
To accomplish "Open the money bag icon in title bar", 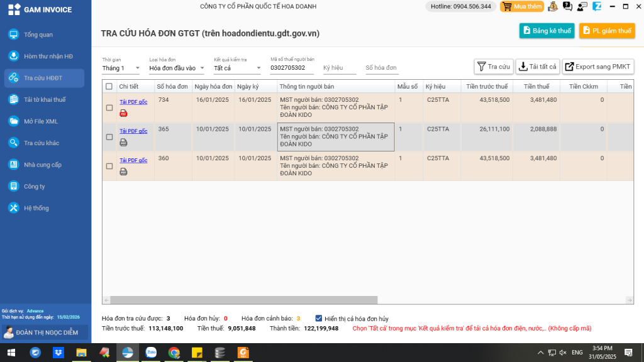I will click(553, 6).
